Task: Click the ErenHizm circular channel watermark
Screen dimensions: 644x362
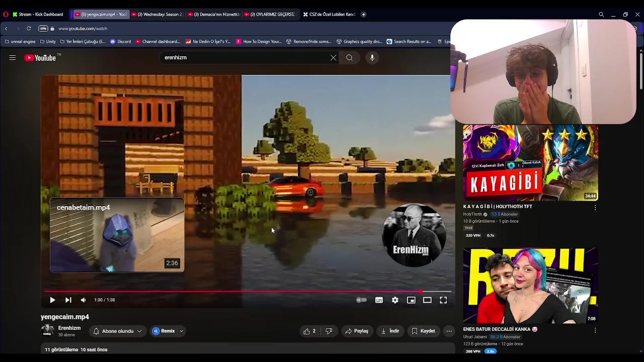Action: coord(414,235)
